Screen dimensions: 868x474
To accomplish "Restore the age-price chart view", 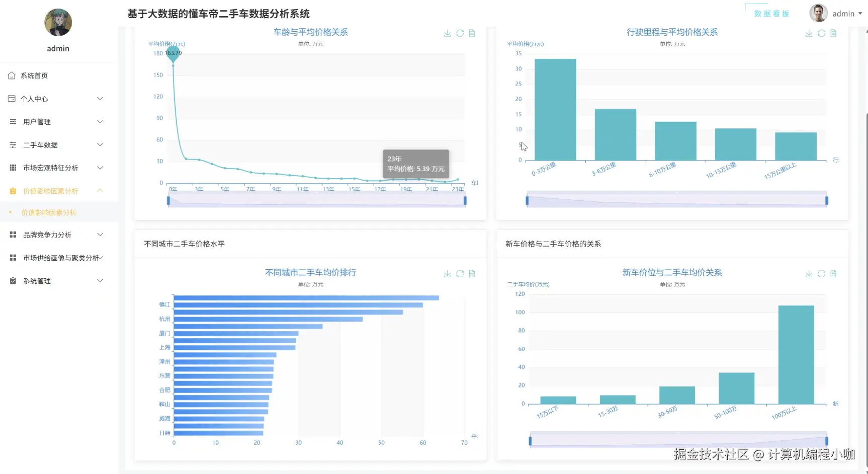I will pos(460,33).
